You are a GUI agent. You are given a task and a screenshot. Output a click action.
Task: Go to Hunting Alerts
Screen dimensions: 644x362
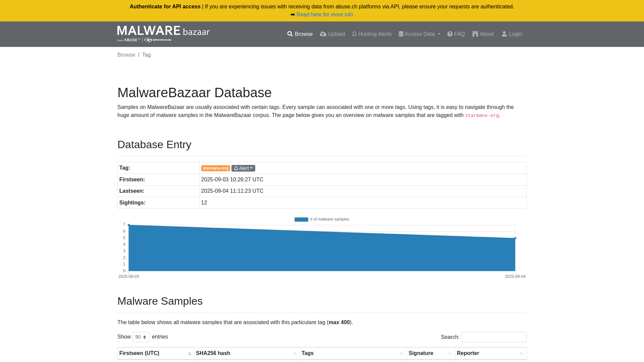[x=372, y=34]
